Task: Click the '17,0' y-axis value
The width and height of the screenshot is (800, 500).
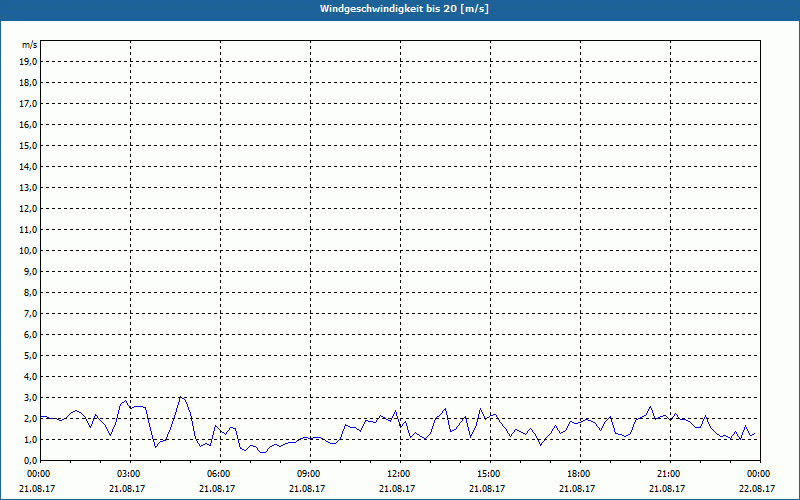Action: 28,104
